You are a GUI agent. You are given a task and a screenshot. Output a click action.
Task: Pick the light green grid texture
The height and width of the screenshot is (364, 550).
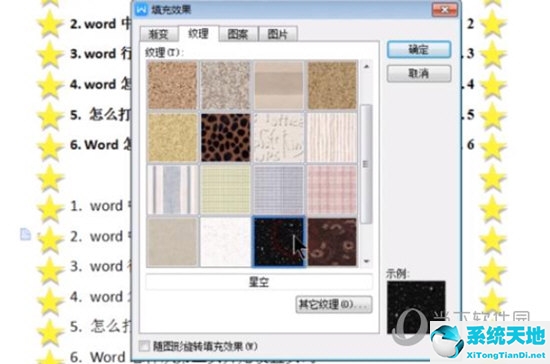(x=226, y=190)
